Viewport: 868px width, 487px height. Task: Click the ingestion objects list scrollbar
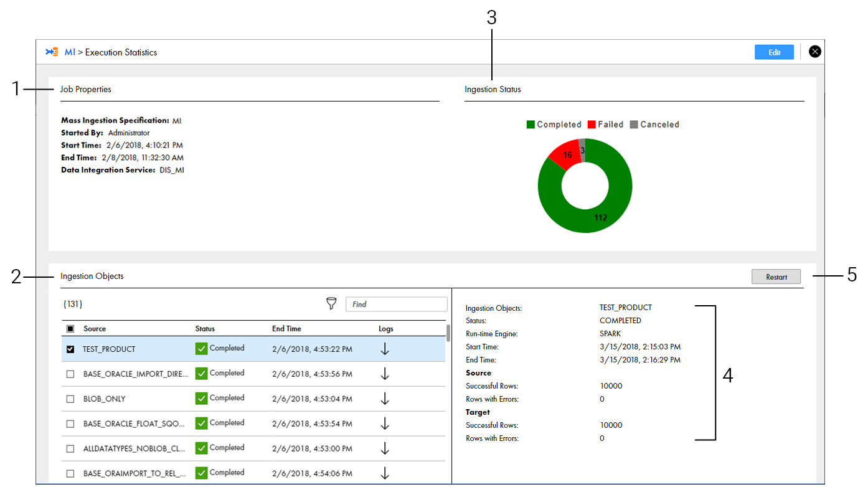pos(448,333)
